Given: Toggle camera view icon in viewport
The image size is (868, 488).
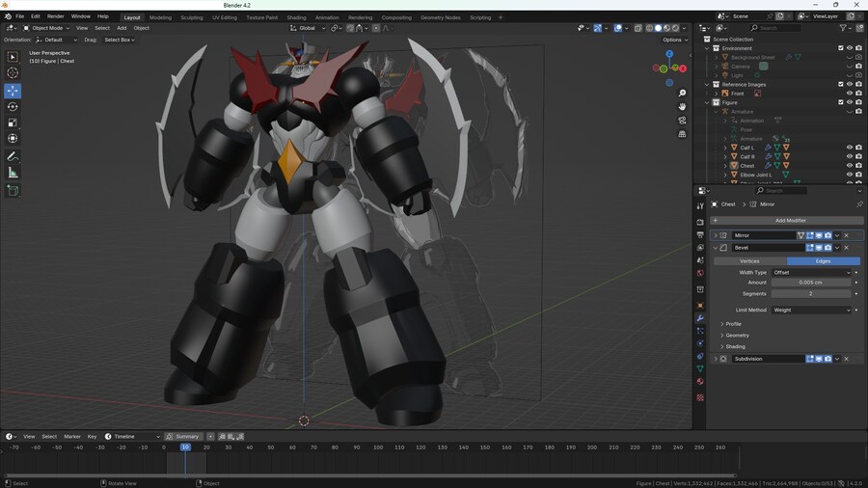Looking at the screenshot, I should (682, 121).
